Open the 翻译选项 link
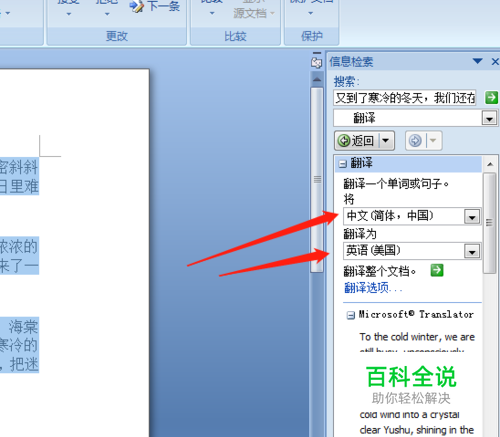This screenshot has width=500, height=437. pyautogui.click(x=373, y=288)
